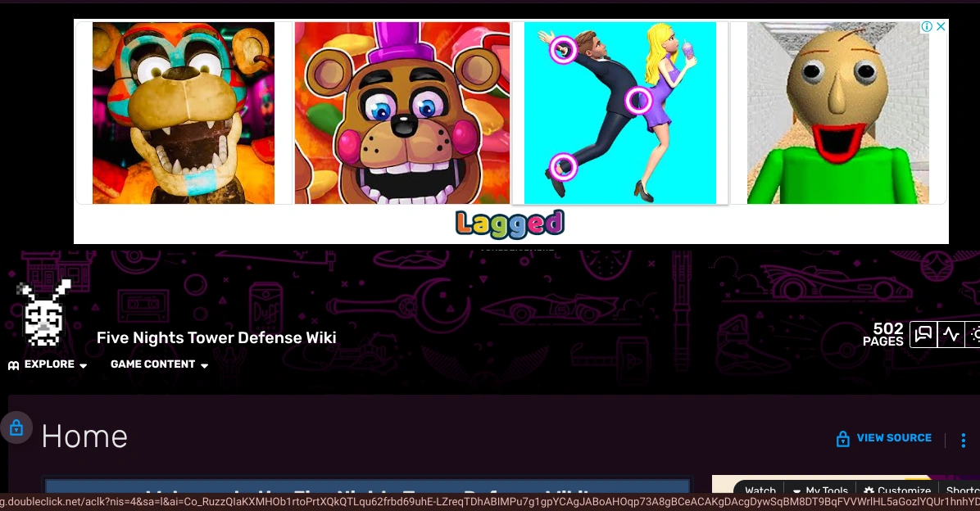Click the Lagged logo in the ad

click(510, 224)
